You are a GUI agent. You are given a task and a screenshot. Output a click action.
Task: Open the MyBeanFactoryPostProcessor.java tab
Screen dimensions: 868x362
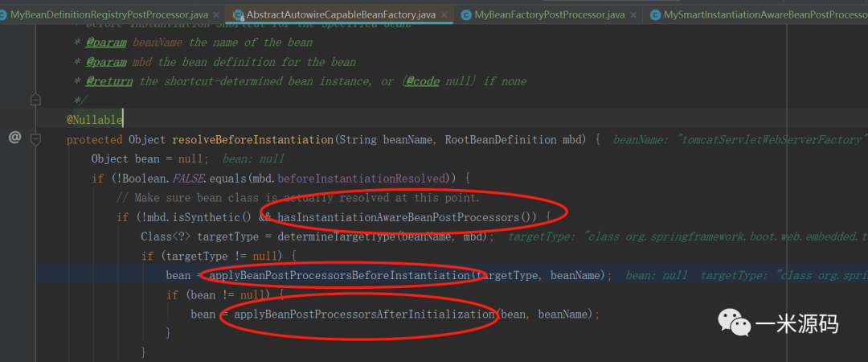(x=549, y=14)
